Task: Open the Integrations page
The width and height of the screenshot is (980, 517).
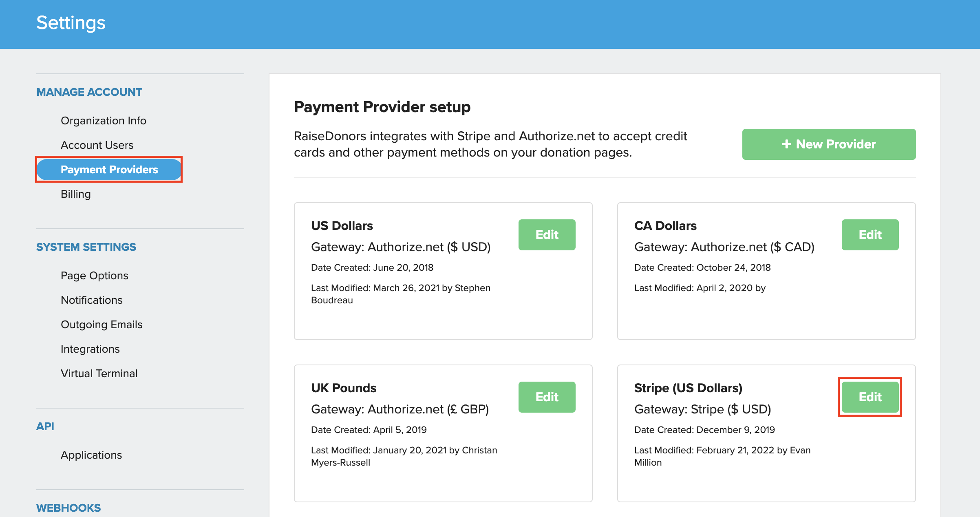Action: [90, 349]
